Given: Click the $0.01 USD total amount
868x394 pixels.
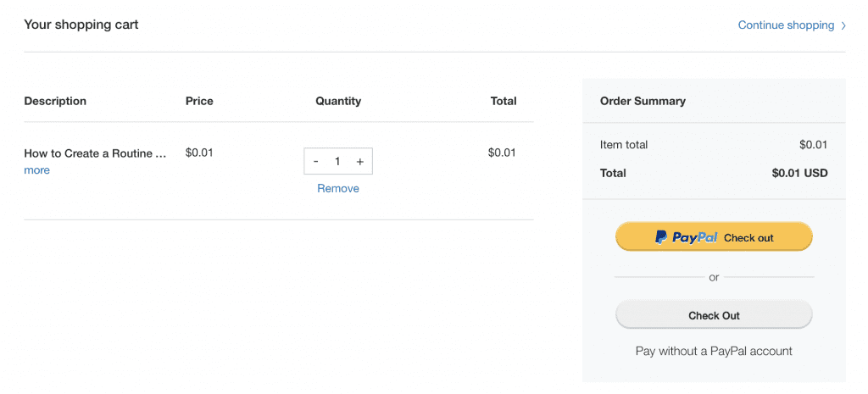Looking at the screenshot, I should pos(799,173).
